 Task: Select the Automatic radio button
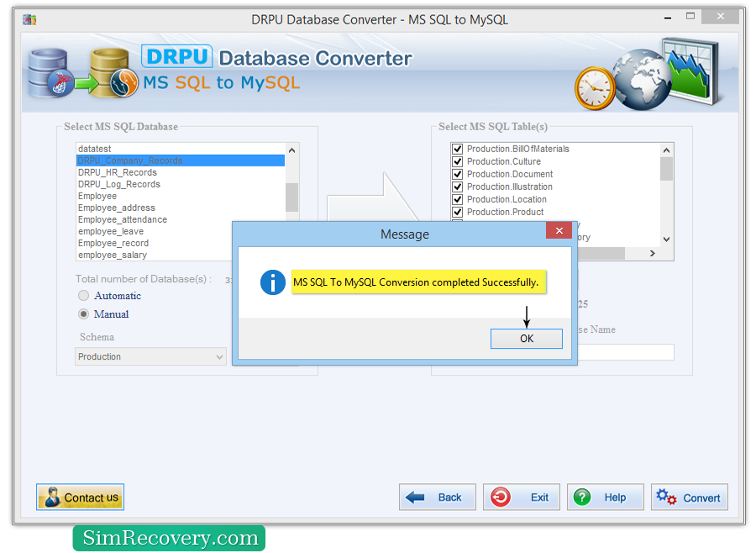pos(83,295)
